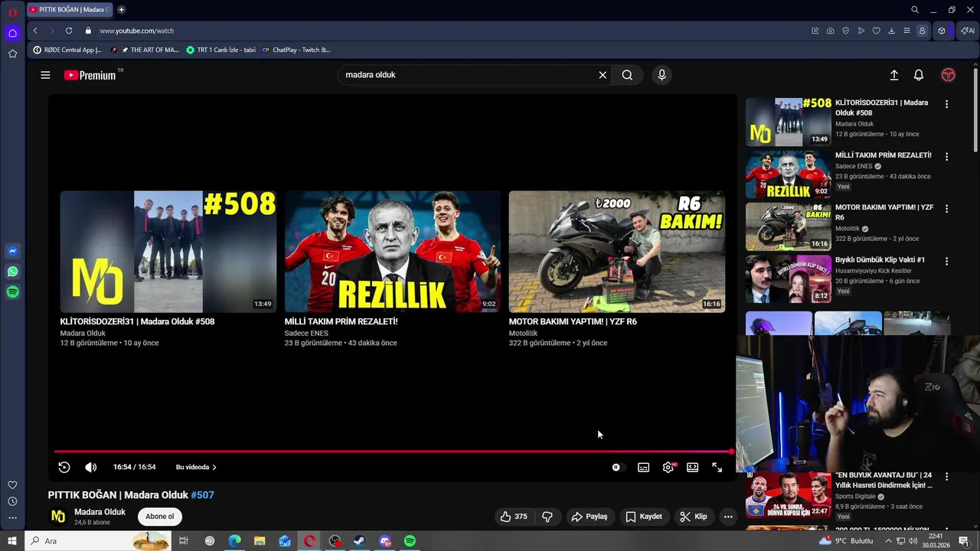
Task: Open Steam from the Windows taskbar
Action: click(x=359, y=541)
